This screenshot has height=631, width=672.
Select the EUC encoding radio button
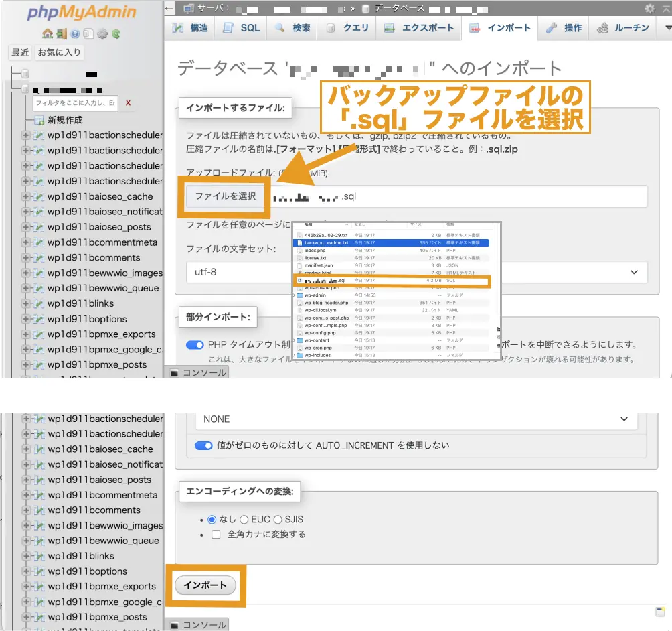click(244, 519)
